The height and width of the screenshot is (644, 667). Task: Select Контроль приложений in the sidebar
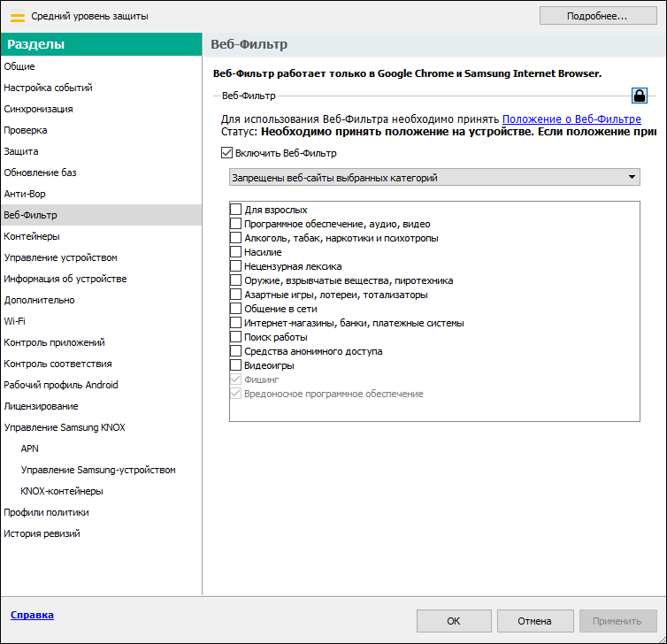coord(54,342)
